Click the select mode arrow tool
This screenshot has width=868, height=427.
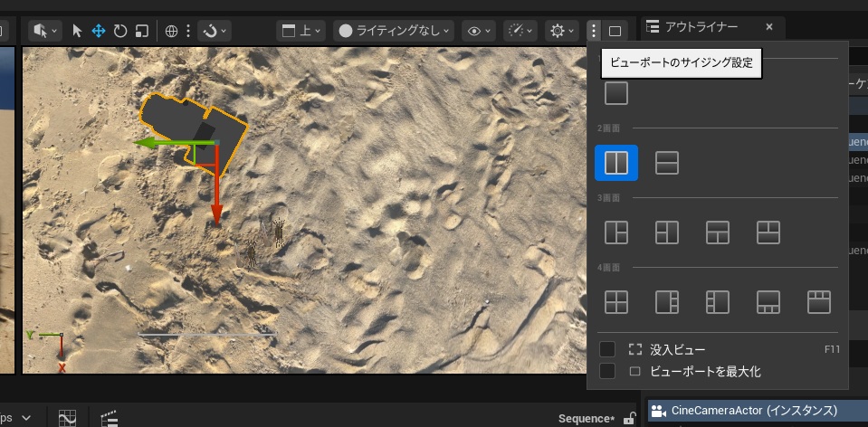[x=77, y=31]
